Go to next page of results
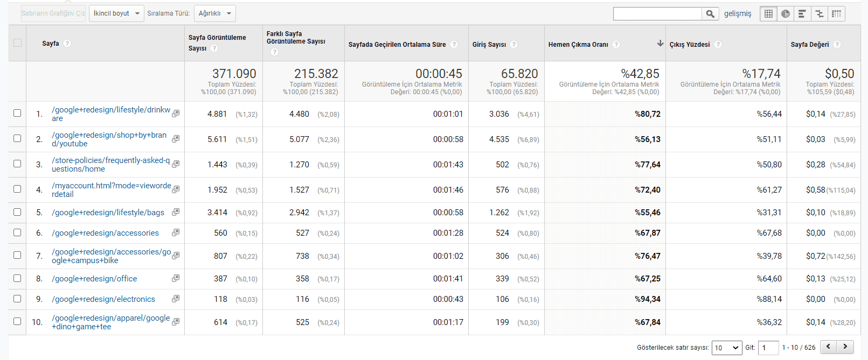 click(845, 347)
